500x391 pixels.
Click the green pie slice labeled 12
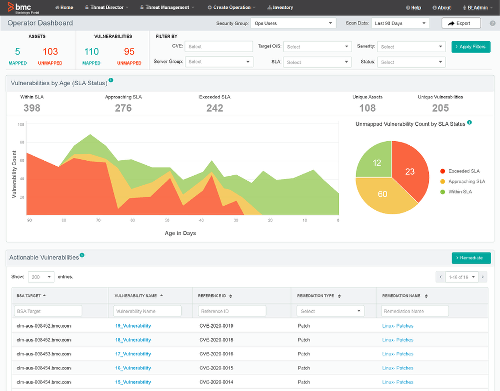pyautogui.click(x=377, y=163)
